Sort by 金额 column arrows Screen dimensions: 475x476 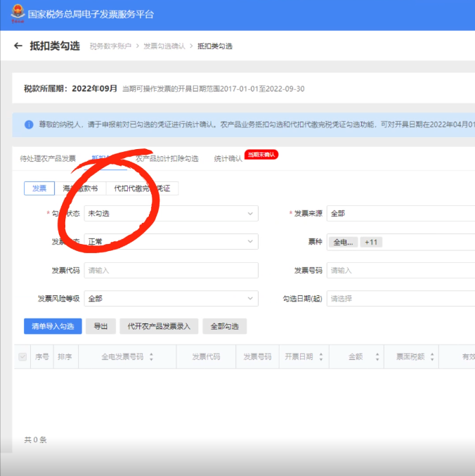[x=377, y=357]
